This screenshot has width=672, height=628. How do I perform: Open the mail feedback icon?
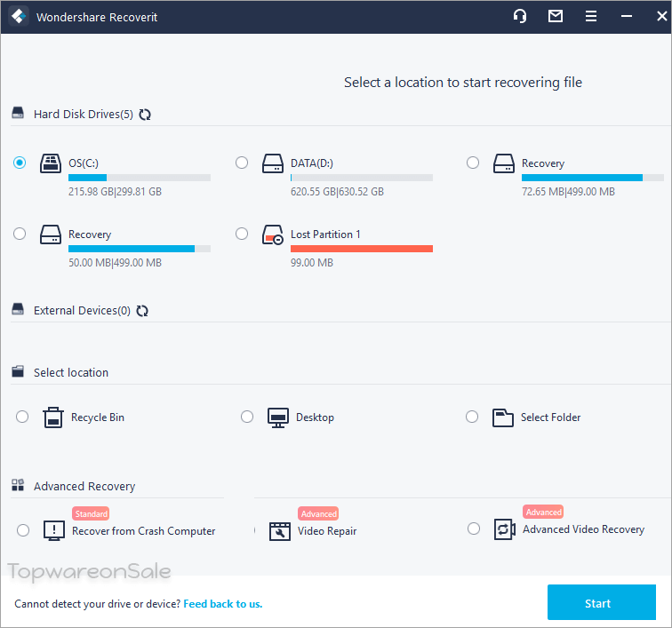click(556, 16)
